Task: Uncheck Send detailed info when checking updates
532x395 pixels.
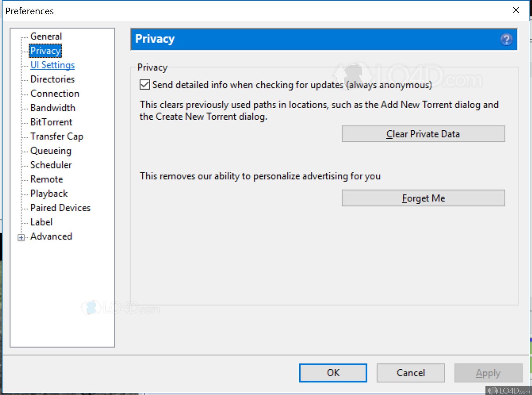Action: [145, 85]
